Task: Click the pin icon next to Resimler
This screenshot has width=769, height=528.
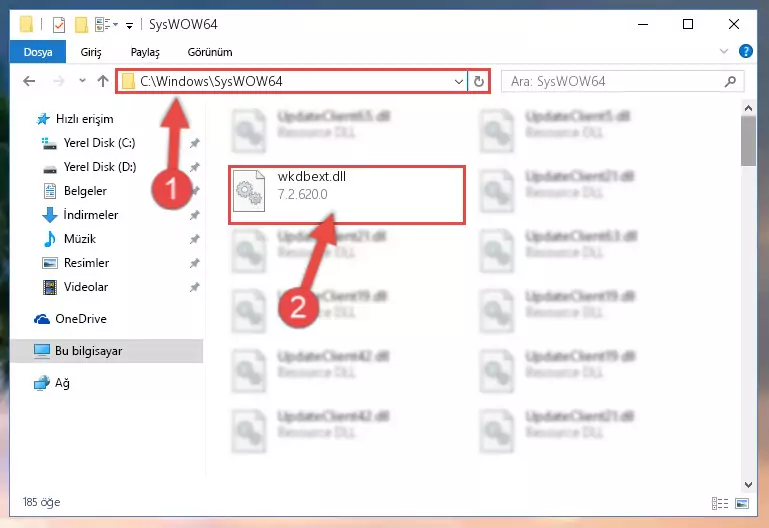Action: [195, 263]
